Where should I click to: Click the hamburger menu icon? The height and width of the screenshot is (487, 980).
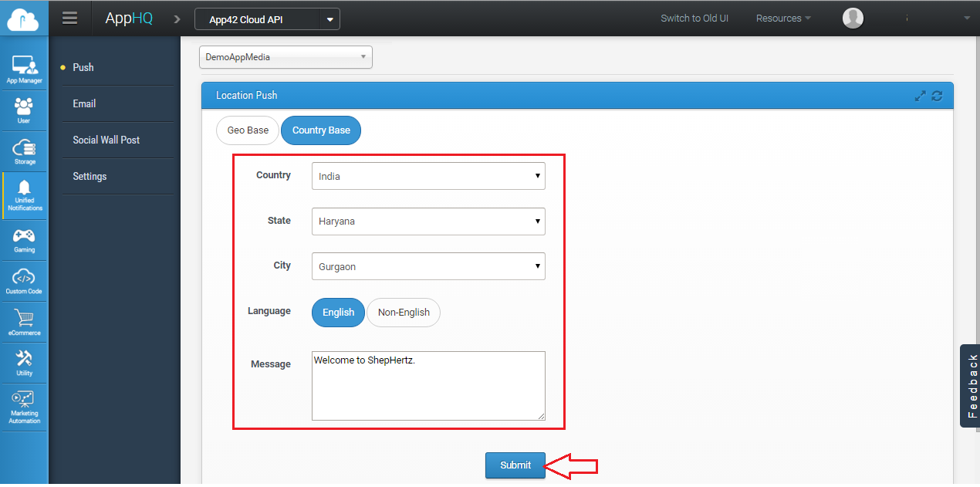pos(70,19)
